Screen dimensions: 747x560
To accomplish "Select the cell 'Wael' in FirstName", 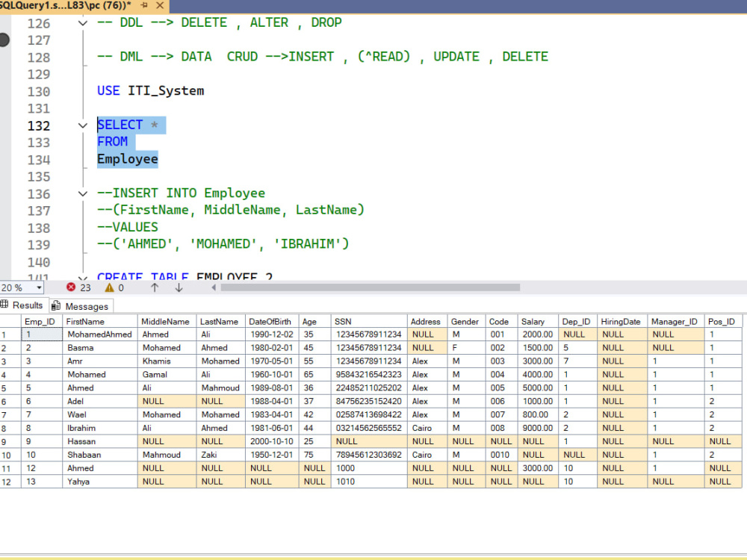I will pos(99,414).
